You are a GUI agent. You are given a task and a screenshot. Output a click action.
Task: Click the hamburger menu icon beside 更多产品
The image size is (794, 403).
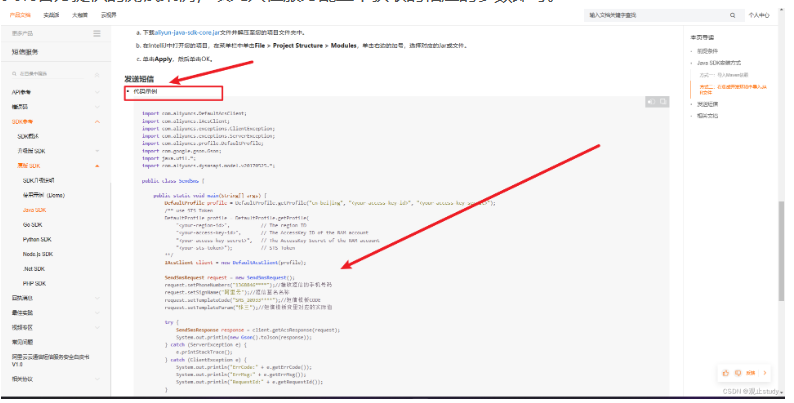click(97, 33)
